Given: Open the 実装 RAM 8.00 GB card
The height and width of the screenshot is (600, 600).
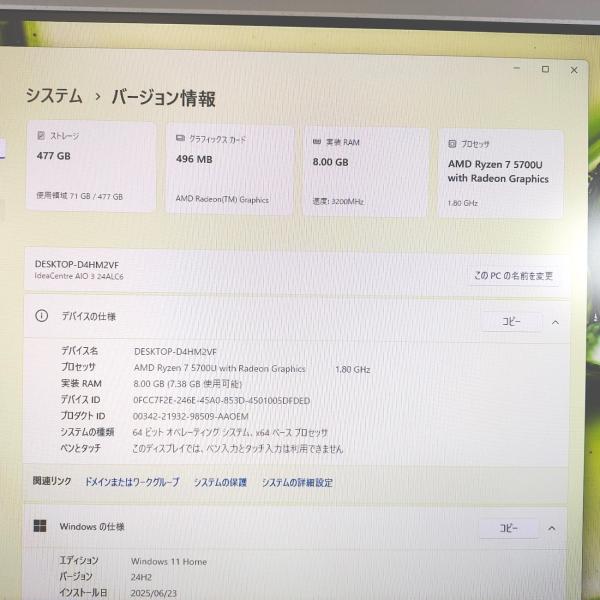Looking at the screenshot, I should [x=366, y=172].
